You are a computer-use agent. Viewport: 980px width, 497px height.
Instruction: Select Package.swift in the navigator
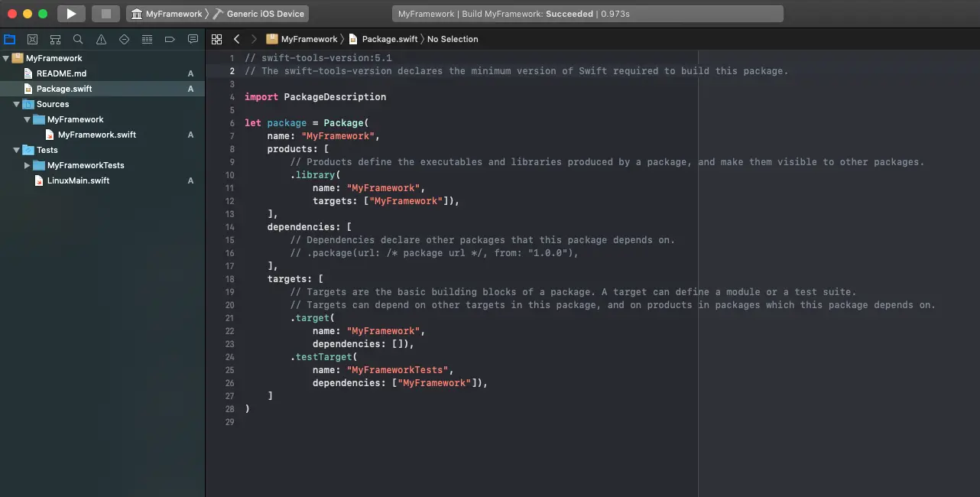coord(102,89)
